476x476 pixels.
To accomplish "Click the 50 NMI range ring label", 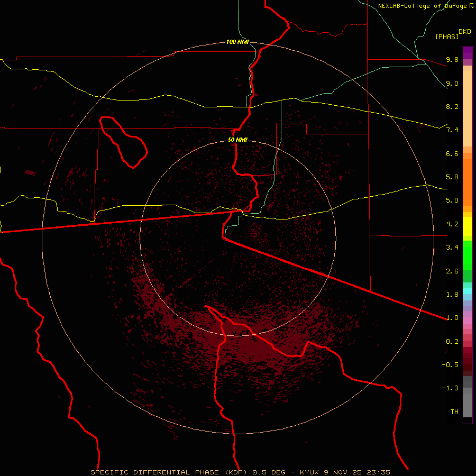I will (x=237, y=140).
